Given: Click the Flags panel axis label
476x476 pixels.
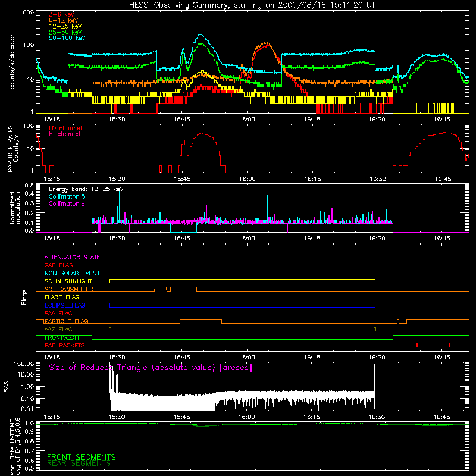Looking at the screenshot, I should click(x=24, y=297).
